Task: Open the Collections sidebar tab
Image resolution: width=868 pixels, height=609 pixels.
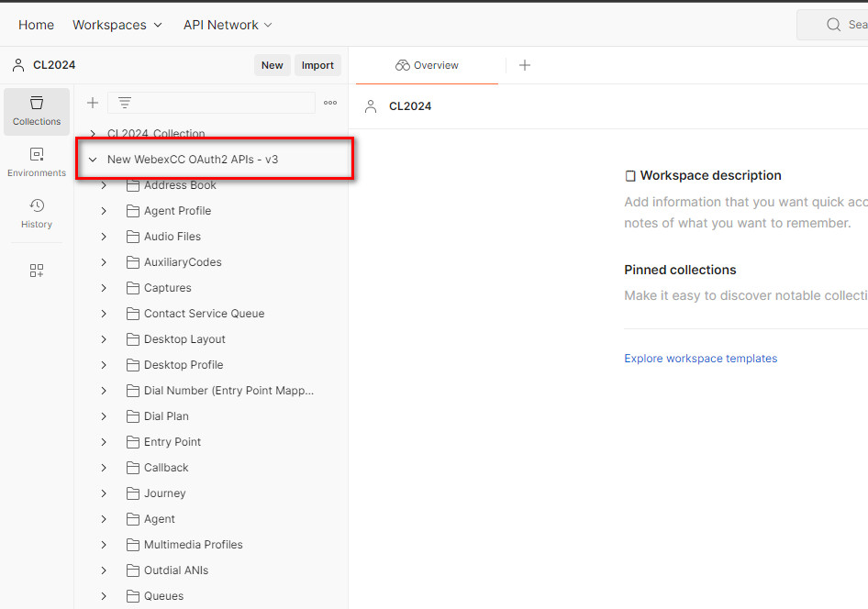Action: pos(37,111)
